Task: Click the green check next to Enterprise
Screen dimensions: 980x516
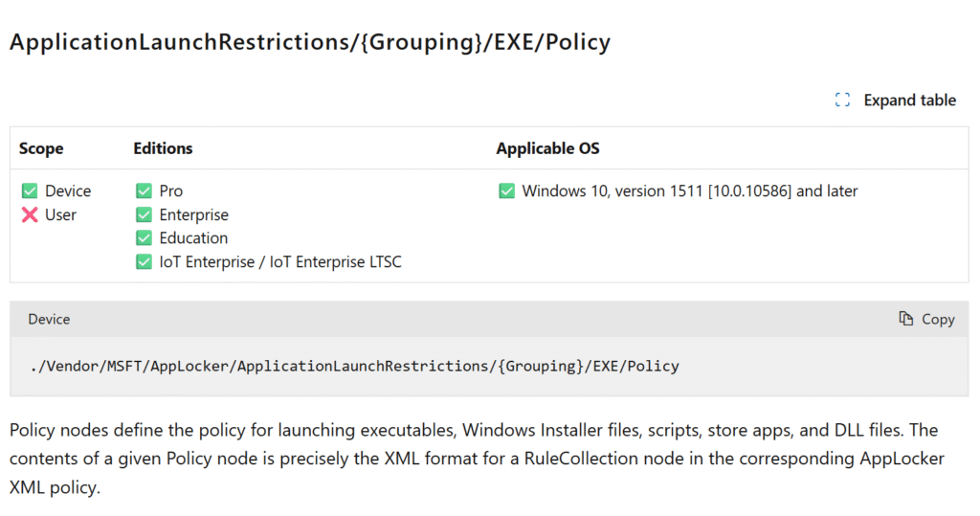Action: 144,214
